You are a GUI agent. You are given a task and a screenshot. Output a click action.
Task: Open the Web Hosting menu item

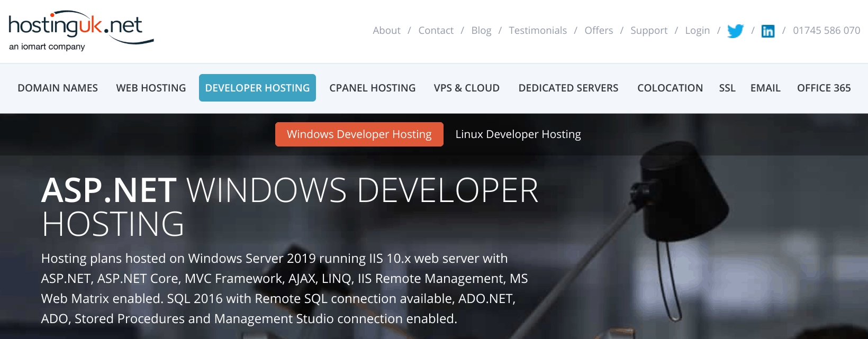click(151, 88)
